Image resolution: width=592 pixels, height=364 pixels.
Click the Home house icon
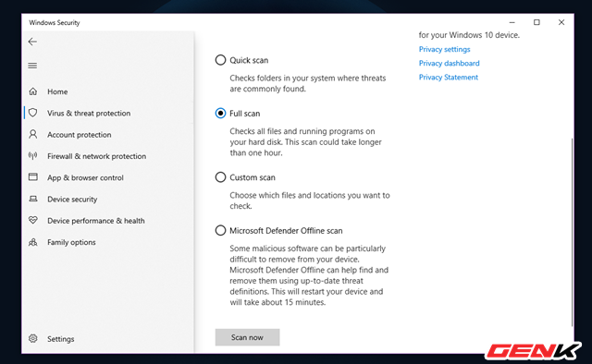tap(33, 91)
